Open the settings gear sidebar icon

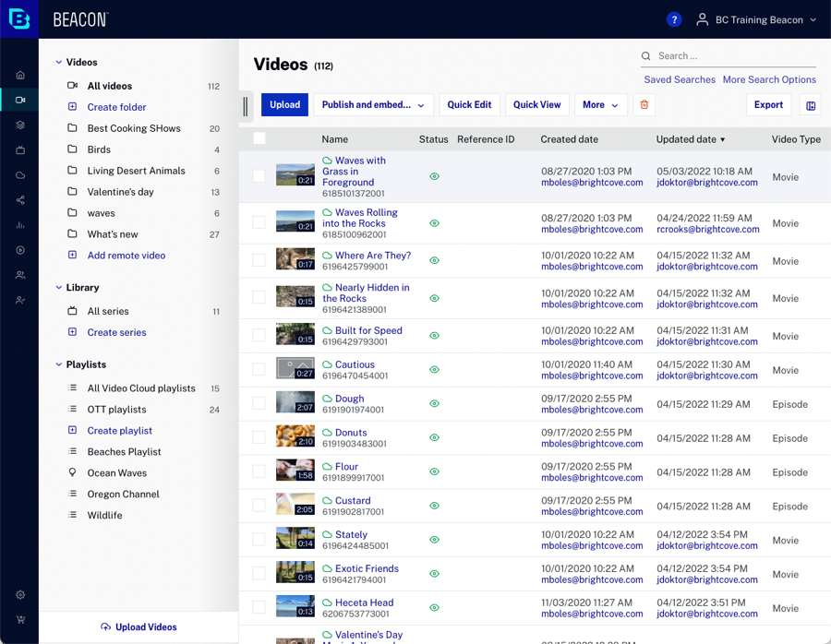(x=20, y=595)
